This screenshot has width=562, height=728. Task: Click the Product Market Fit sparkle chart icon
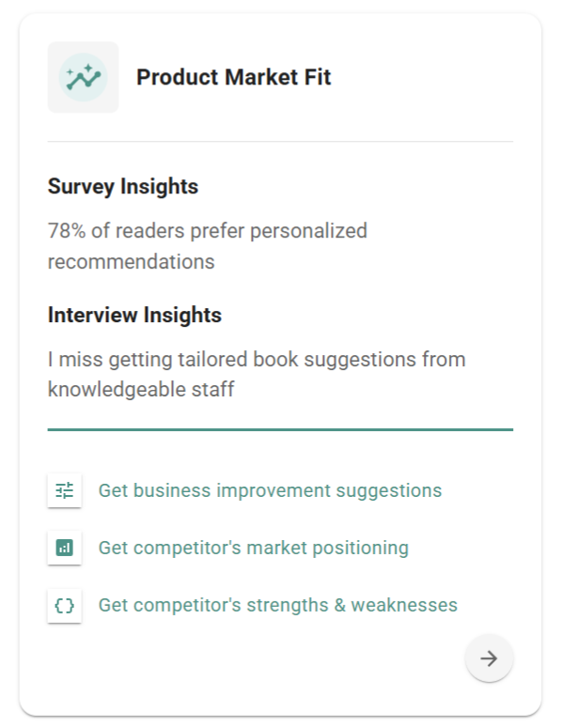[83, 77]
